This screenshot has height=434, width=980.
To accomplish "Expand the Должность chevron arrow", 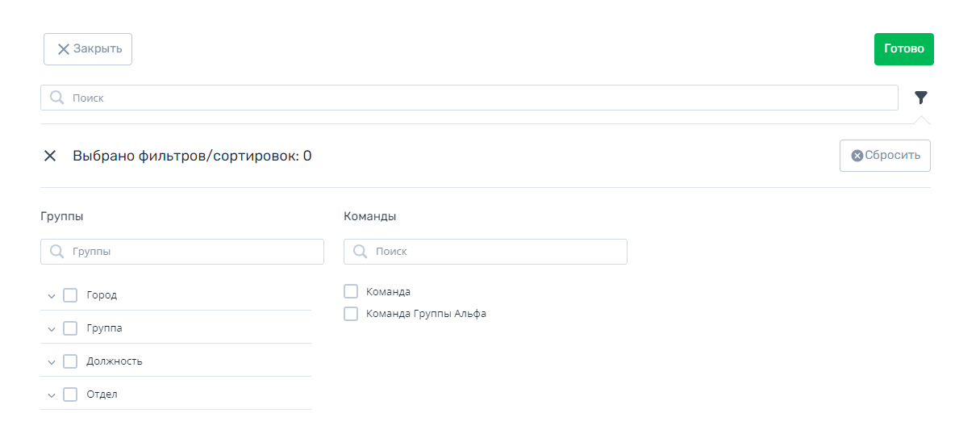I will pyautogui.click(x=52, y=362).
